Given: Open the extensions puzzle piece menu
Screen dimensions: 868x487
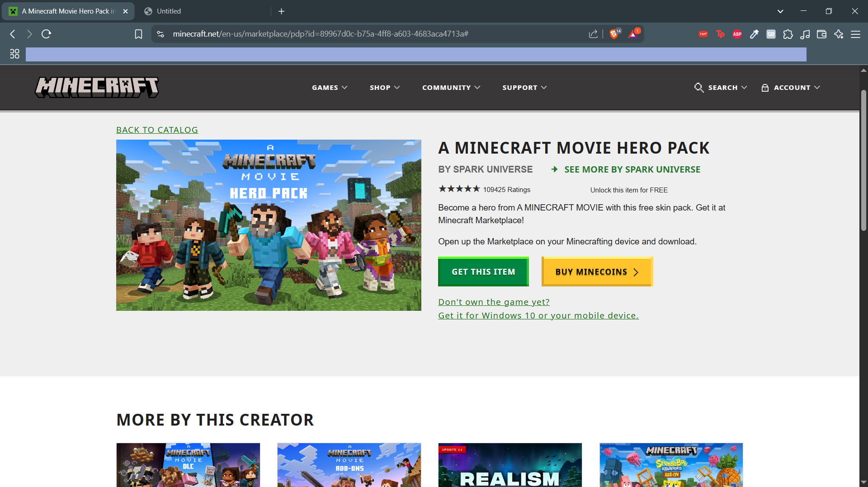Looking at the screenshot, I should click(788, 34).
